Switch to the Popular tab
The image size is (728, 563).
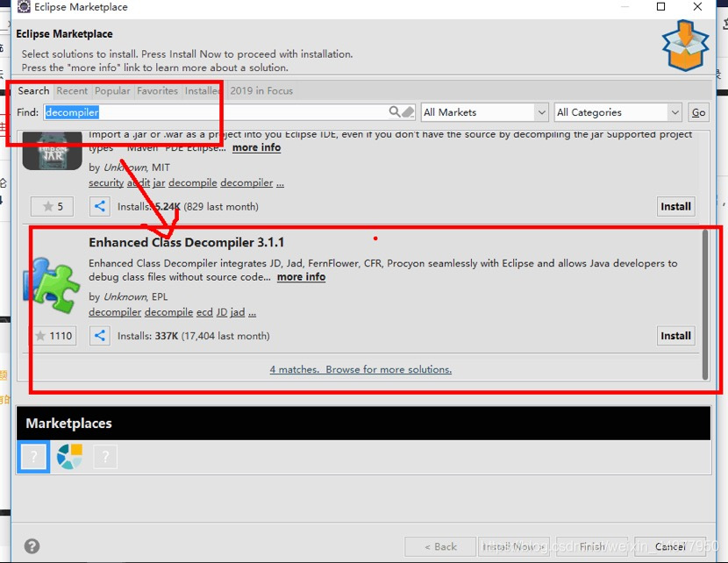tap(112, 90)
